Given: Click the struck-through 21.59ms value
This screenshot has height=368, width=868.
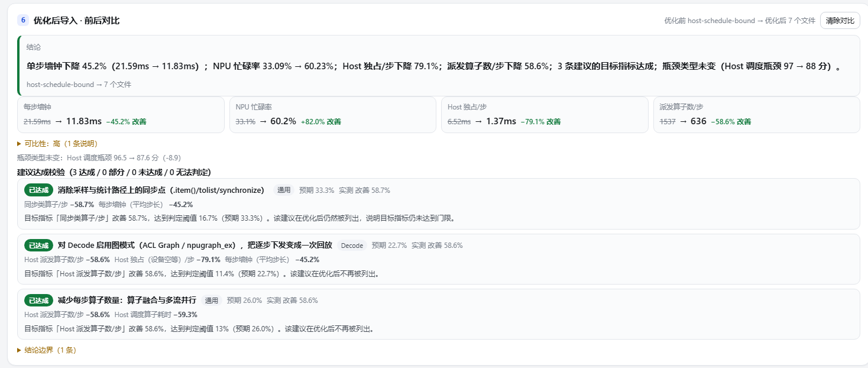Looking at the screenshot, I should pyautogui.click(x=37, y=121).
